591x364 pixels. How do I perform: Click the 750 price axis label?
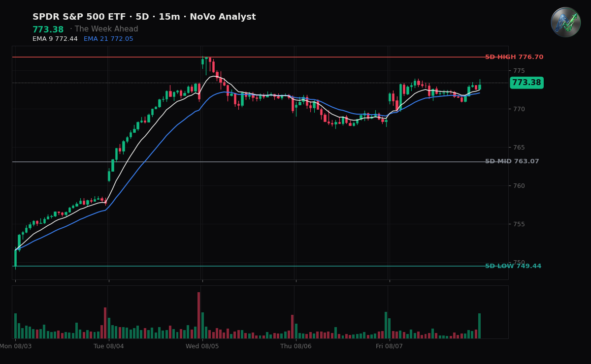click(519, 263)
